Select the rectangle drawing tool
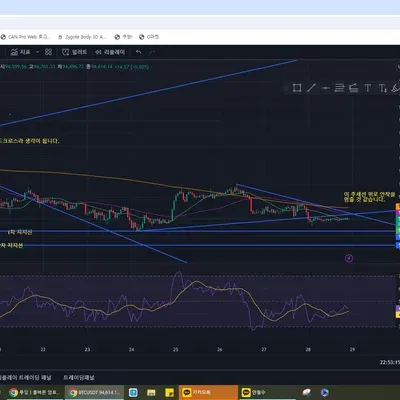Screen dimensions: 400x400 pos(297,88)
